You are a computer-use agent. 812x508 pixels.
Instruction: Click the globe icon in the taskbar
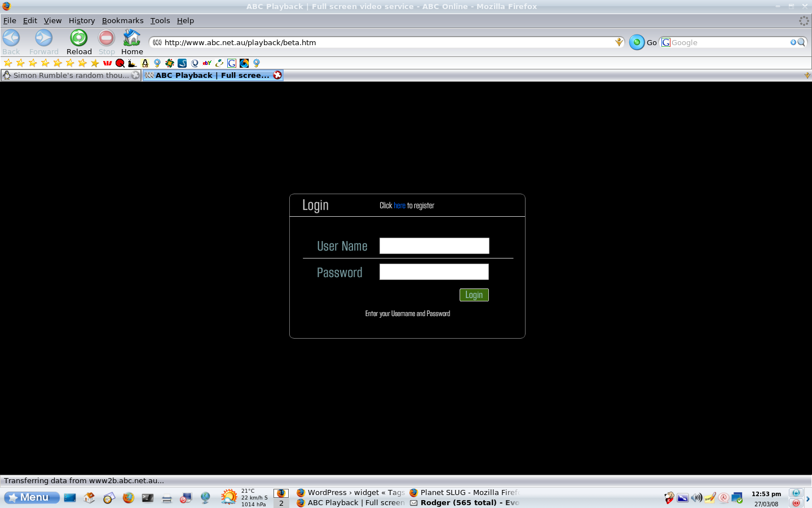[x=205, y=498]
